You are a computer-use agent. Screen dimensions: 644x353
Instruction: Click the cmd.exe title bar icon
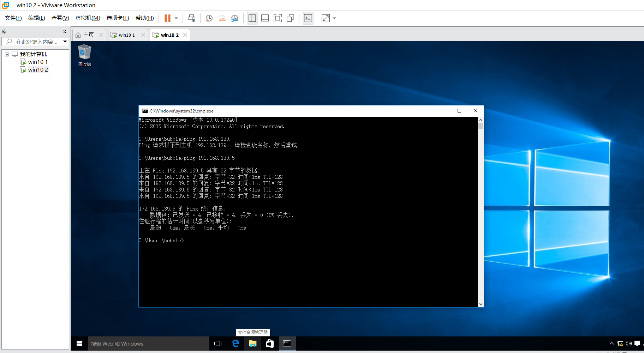145,111
